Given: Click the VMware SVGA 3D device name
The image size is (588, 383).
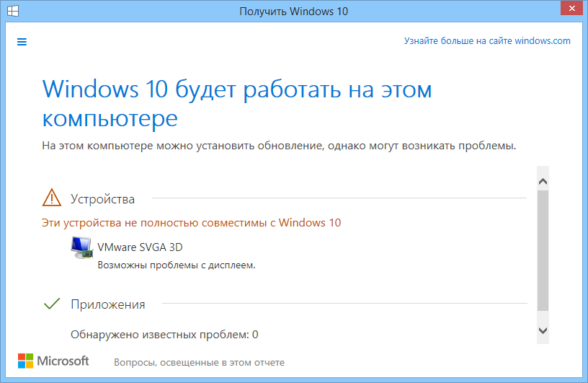Looking at the screenshot, I should coord(140,247).
